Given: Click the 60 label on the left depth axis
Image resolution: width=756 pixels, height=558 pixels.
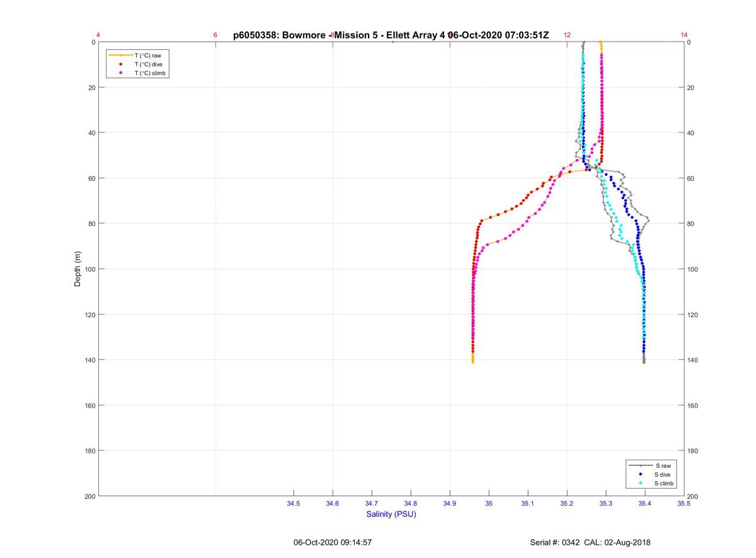Looking at the screenshot, I should click(x=91, y=178).
